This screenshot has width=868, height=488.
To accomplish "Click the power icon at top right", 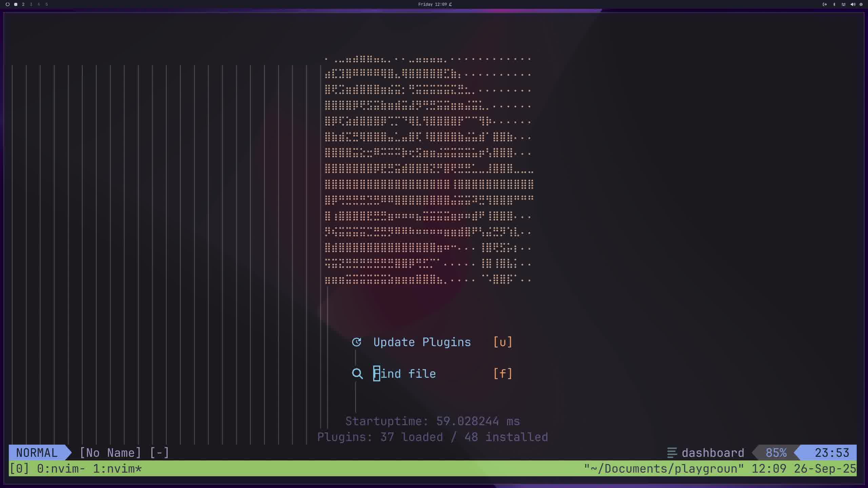I will [x=861, y=4].
